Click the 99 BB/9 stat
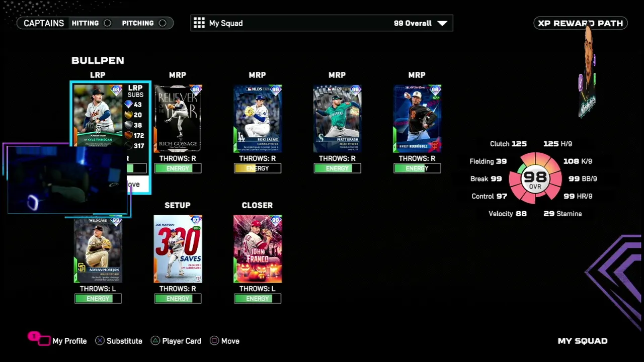Screen dimensions: 644x362 583,179
